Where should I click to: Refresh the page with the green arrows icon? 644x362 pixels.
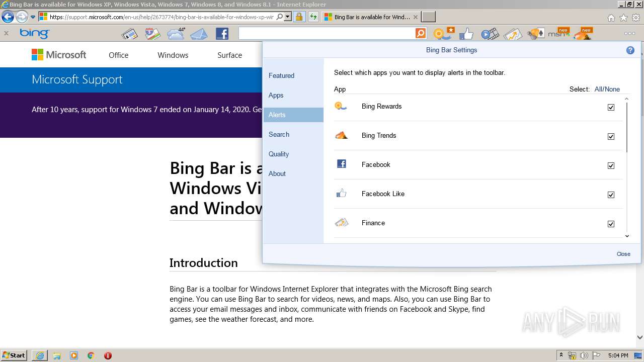click(313, 17)
